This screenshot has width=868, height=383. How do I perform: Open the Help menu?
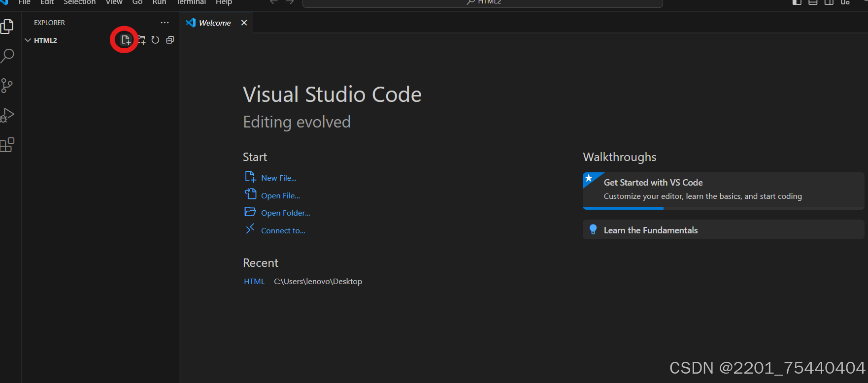pyautogui.click(x=224, y=2)
